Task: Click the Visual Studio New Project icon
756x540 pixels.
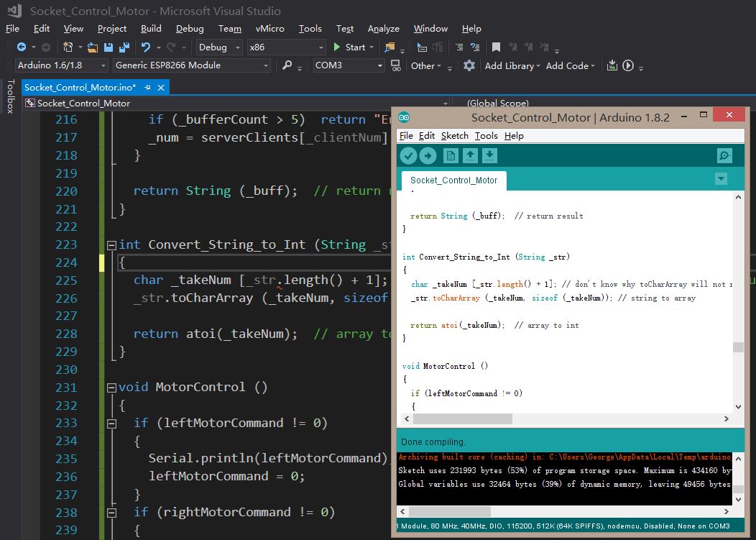Action: point(68,47)
